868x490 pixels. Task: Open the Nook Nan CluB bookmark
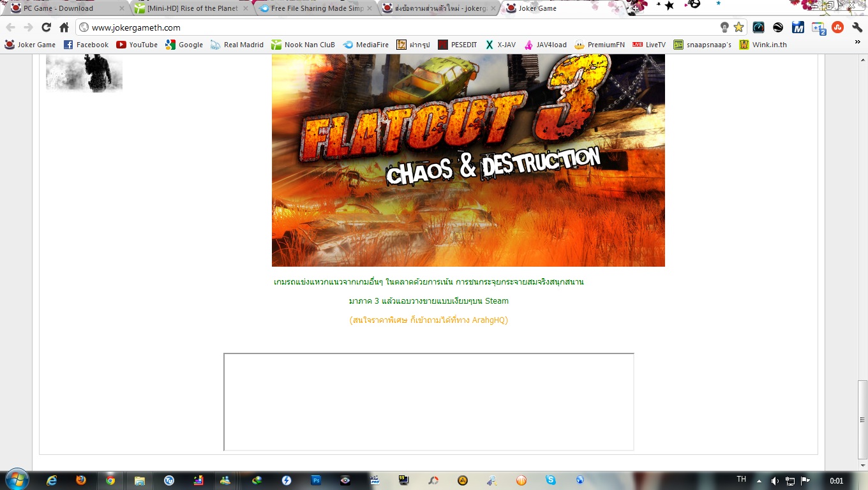[x=303, y=45]
